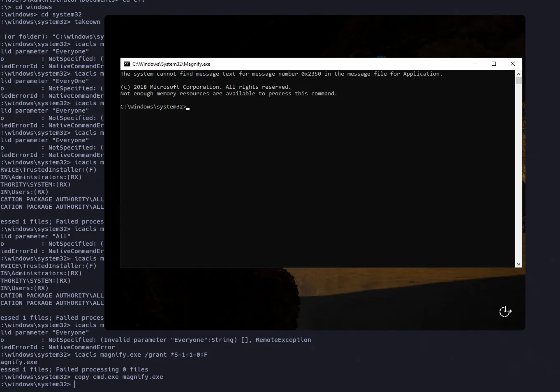Focus the C:\Windows\system32> prompt in the console
This screenshot has width=560, height=392.
pos(153,107)
